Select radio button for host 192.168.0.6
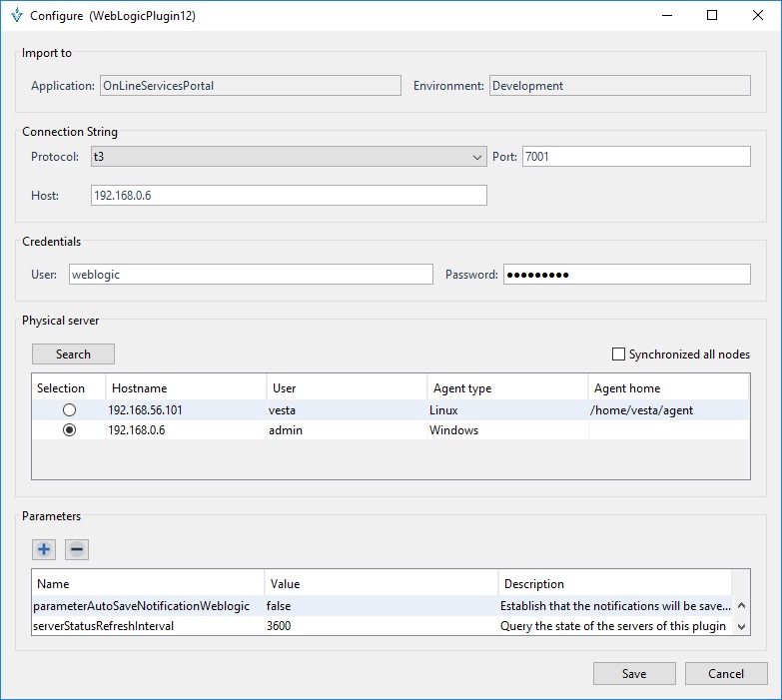This screenshot has height=700, width=782. pos(69,429)
